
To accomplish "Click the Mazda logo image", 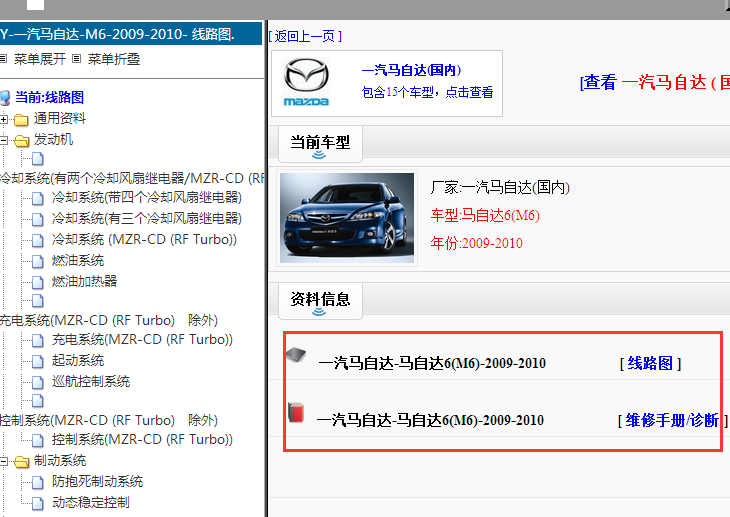I will pos(306,82).
